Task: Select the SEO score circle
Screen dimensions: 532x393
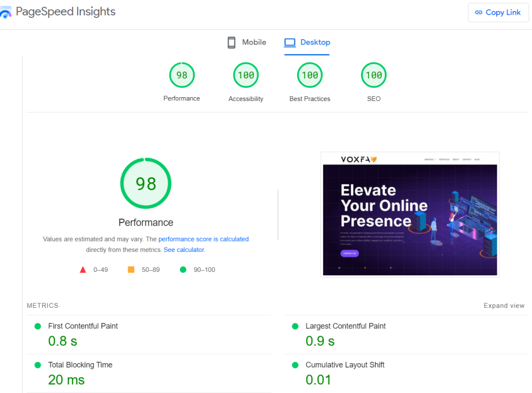Action: pos(373,75)
